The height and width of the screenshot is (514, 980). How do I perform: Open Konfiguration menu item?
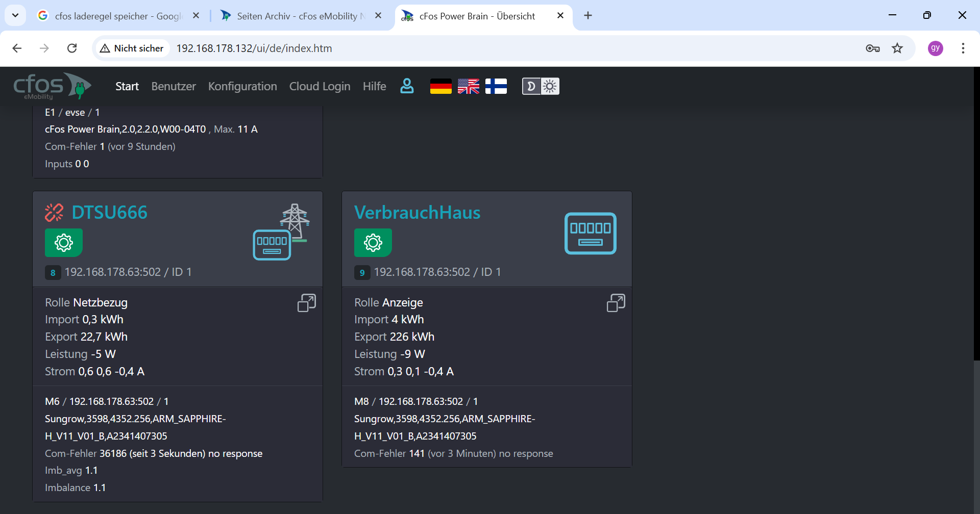[242, 86]
